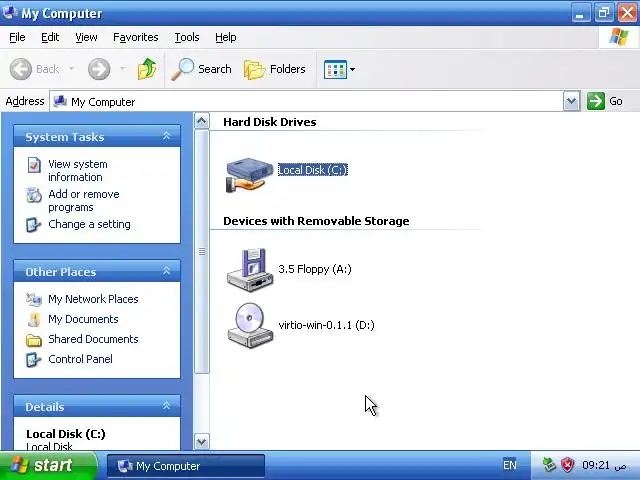Open the Forward history dropdown arrow
640x480 pixels.
tap(122, 69)
